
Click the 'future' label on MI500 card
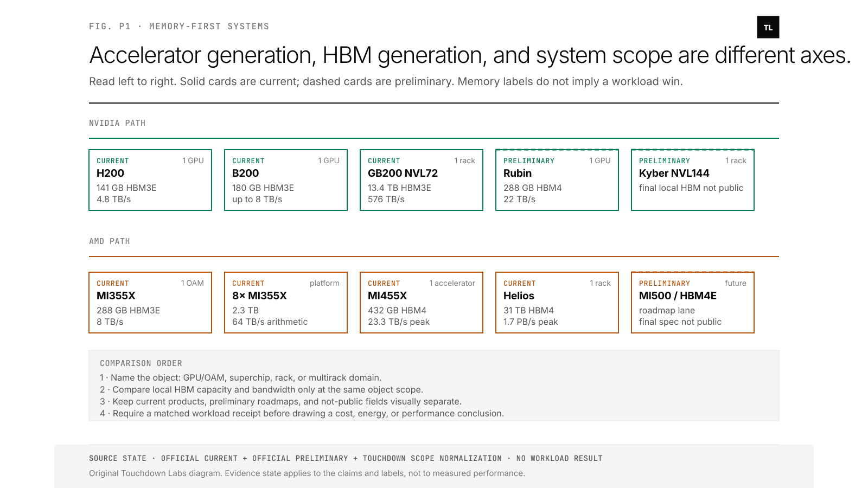click(x=736, y=283)
